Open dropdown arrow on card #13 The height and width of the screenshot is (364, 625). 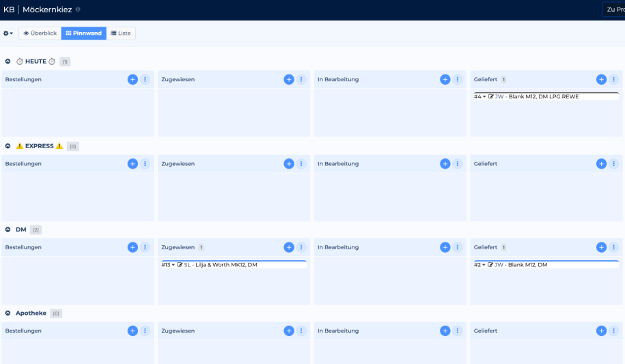tap(173, 265)
